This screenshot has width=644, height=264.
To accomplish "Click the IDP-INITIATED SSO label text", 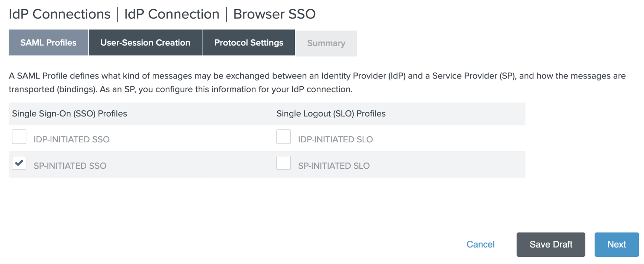I will pos(72,140).
